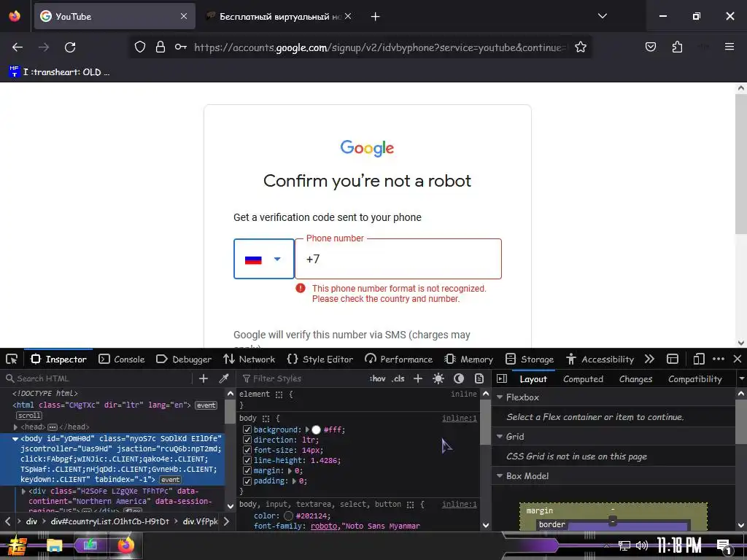Collapse the Box Model section
Viewport: 747px width, 560px height.
point(500,476)
